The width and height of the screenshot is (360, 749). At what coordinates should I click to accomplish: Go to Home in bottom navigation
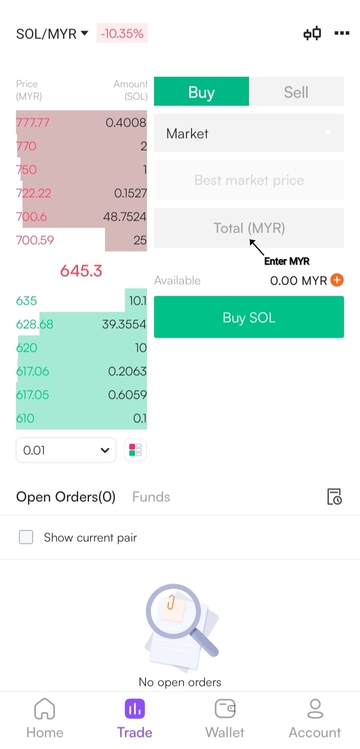(45, 719)
